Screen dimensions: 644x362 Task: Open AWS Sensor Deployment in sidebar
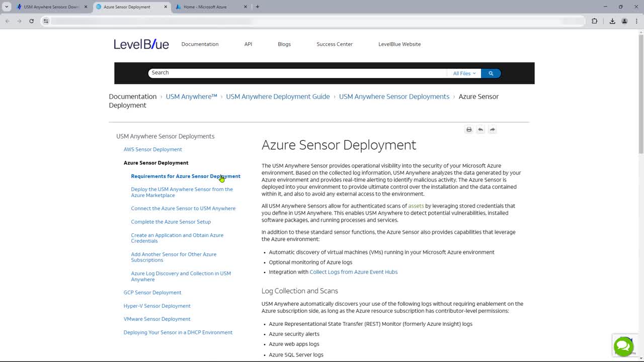coord(152,149)
